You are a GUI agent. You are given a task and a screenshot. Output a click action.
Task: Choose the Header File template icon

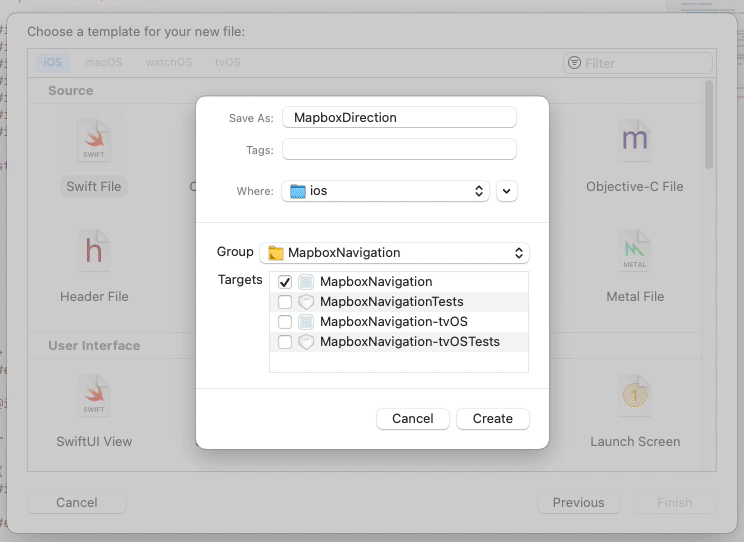coord(94,251)
